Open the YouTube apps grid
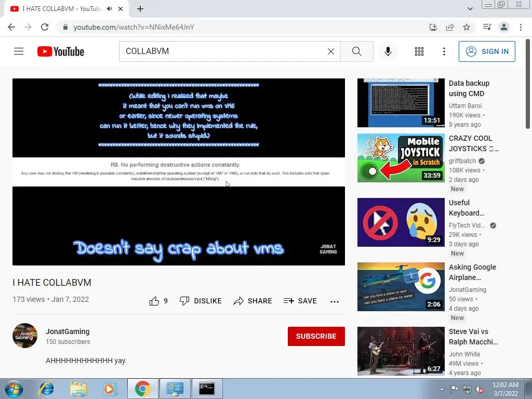532x399 pixels. pos(419,51)
